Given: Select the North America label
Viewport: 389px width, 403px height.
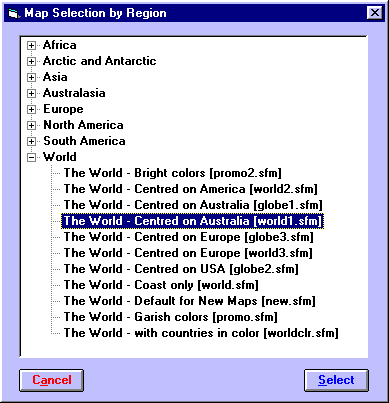Looking at the screenshot, I should coord(83,125).
